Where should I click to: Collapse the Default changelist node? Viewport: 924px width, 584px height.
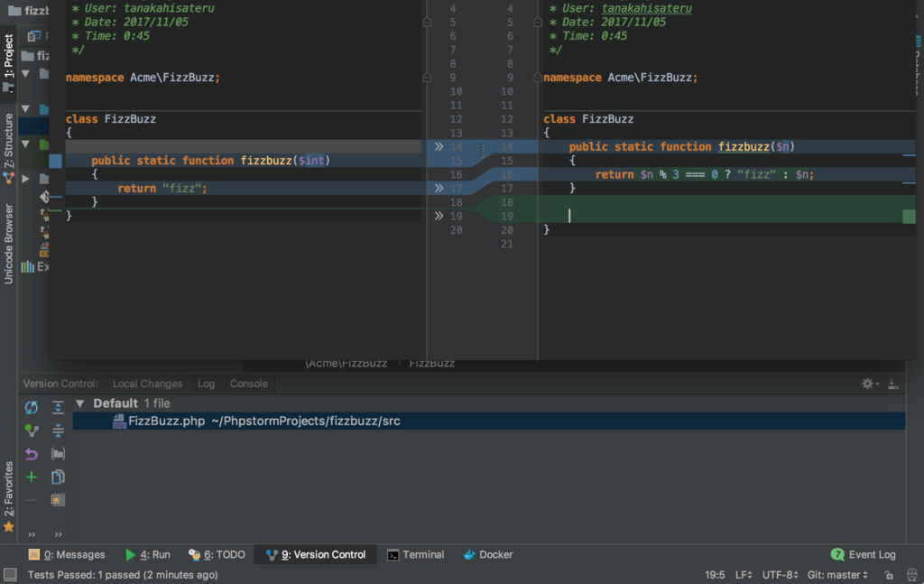(x=80, y=403)
